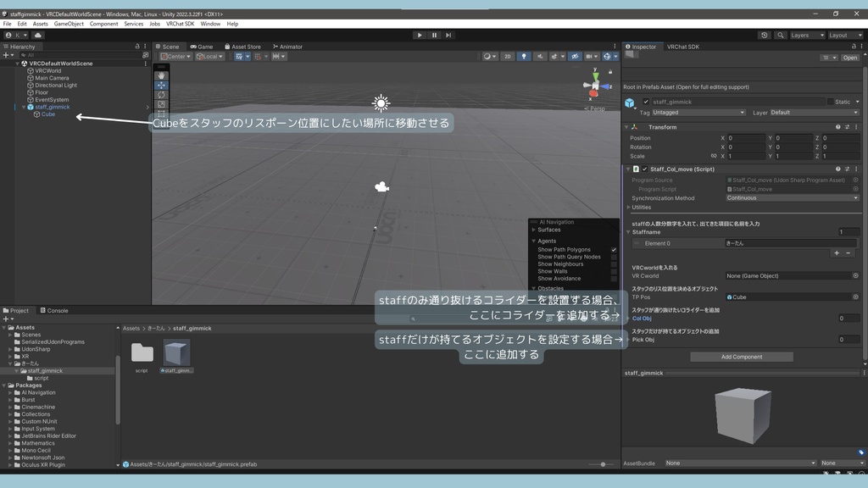Open the Synchronization Method dropdown
868x488 pixels.
[x=793, y=197]
